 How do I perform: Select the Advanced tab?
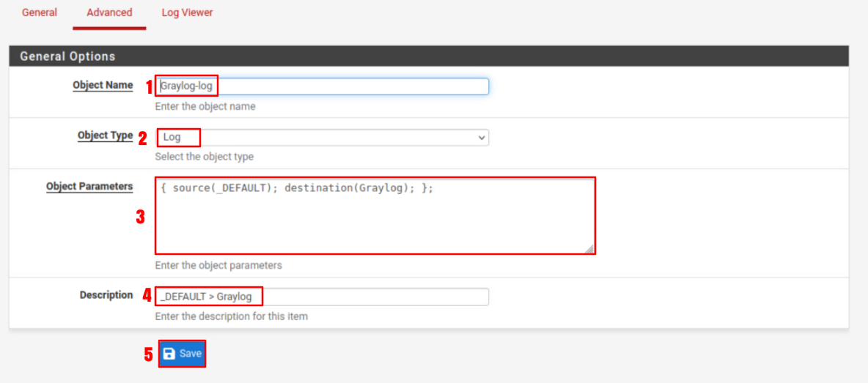(x=109, y=12)
